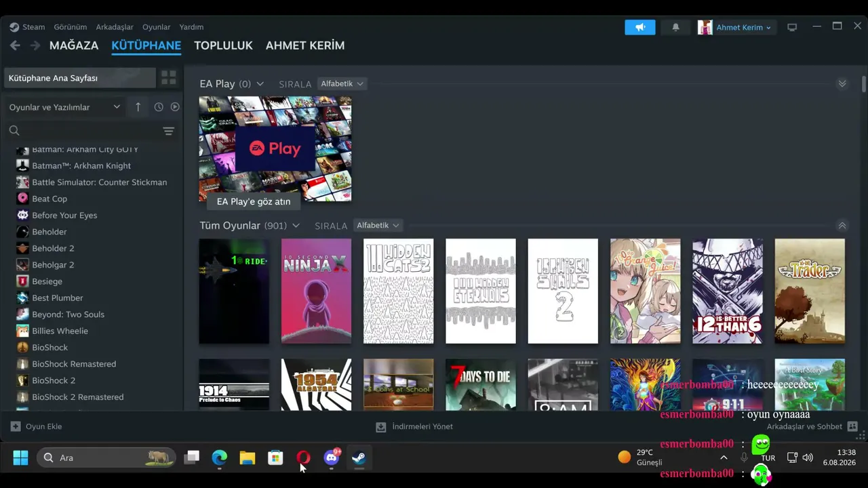868x488 pixels.
Task: Open the Arkadaşlar menu
Action: coord(115,27)
